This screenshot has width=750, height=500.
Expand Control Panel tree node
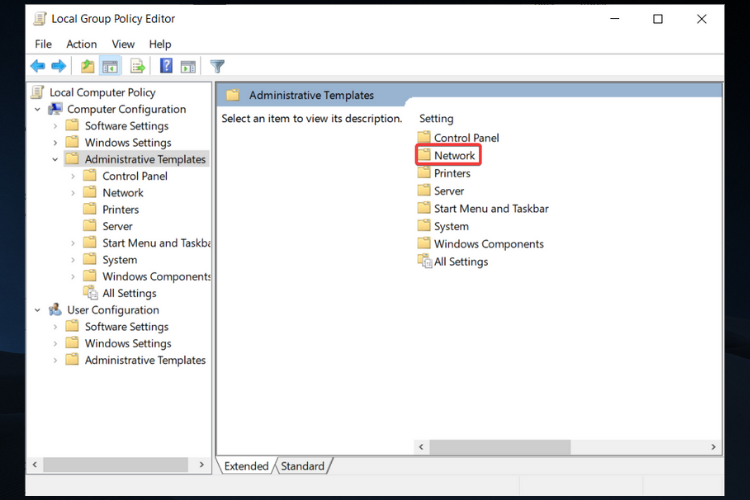pos(73,177)
